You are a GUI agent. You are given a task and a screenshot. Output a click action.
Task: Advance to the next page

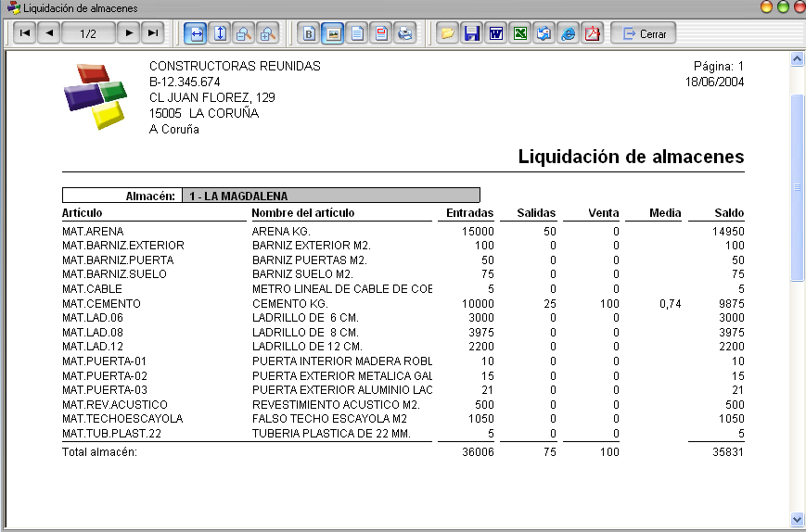coord(129,33)
